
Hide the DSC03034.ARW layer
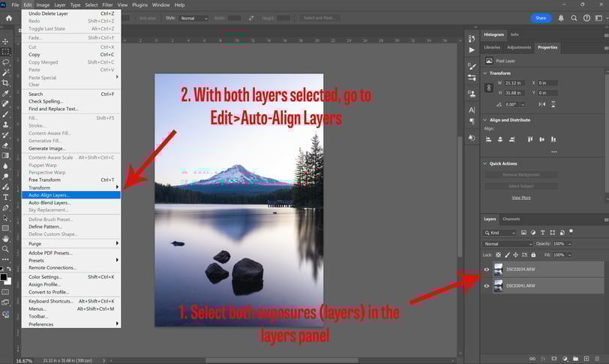(486, 270)
